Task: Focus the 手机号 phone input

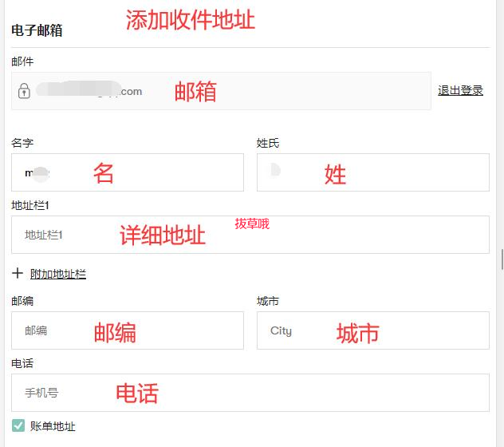Action: click(250, 393)
